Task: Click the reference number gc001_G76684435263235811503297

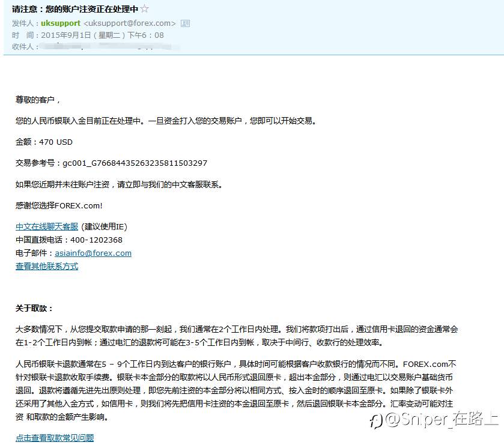Action: [x=135, y=163]
